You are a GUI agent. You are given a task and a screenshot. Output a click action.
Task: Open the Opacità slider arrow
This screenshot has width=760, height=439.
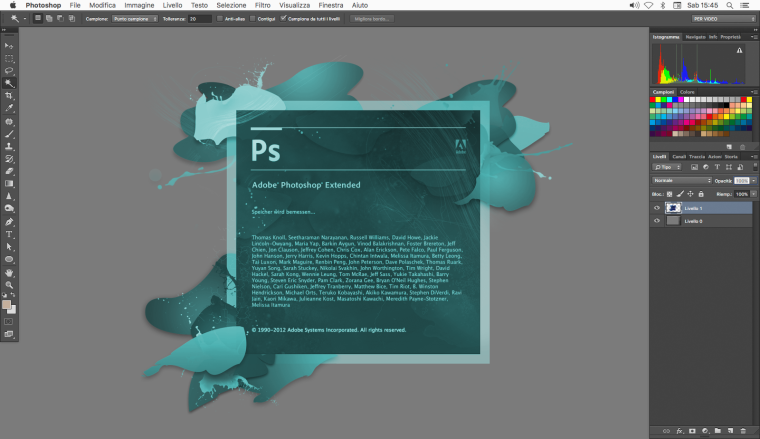click(x=754, y=180)
